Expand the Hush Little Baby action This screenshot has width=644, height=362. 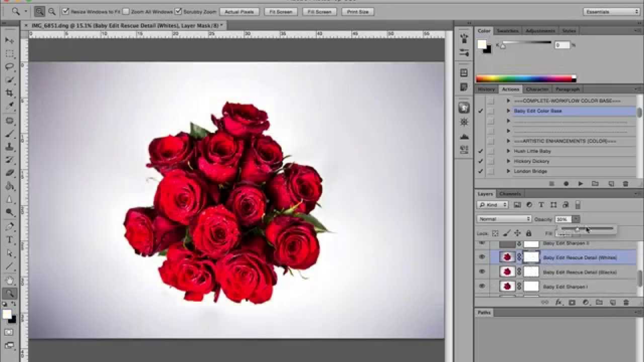pos(508,151)
